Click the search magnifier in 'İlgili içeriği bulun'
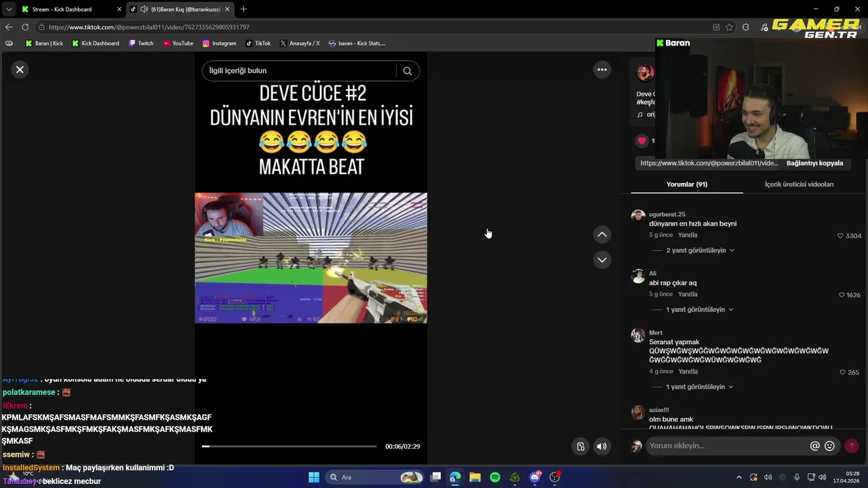The width and height of the screenshot is (868, 488). click(x=407, y=70)
